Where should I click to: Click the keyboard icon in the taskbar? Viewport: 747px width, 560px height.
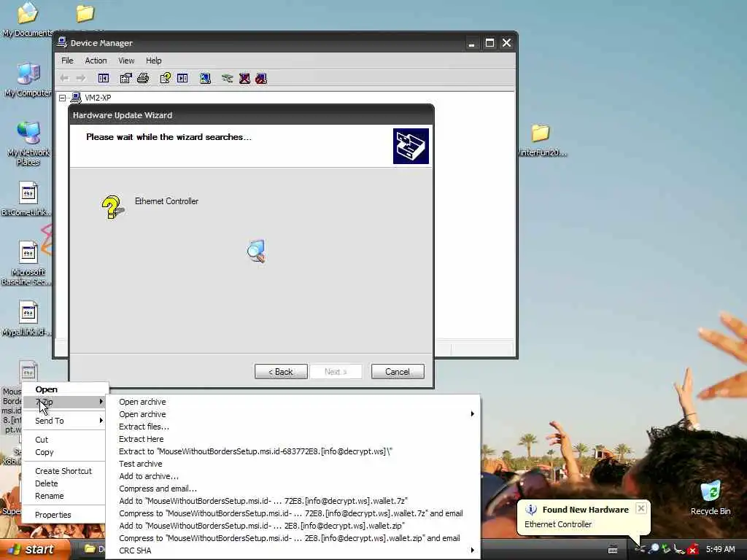coord(613,550)
